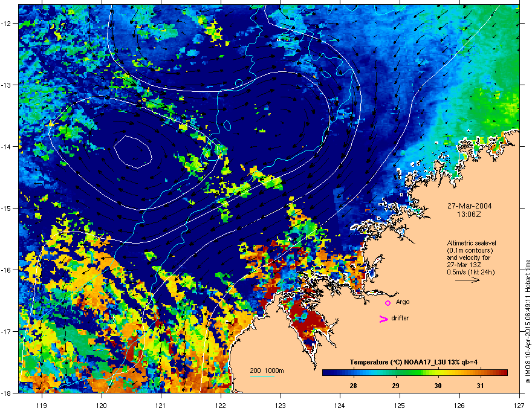Select the 121 longitude axis label
The image size is (532, 411).
161,405
